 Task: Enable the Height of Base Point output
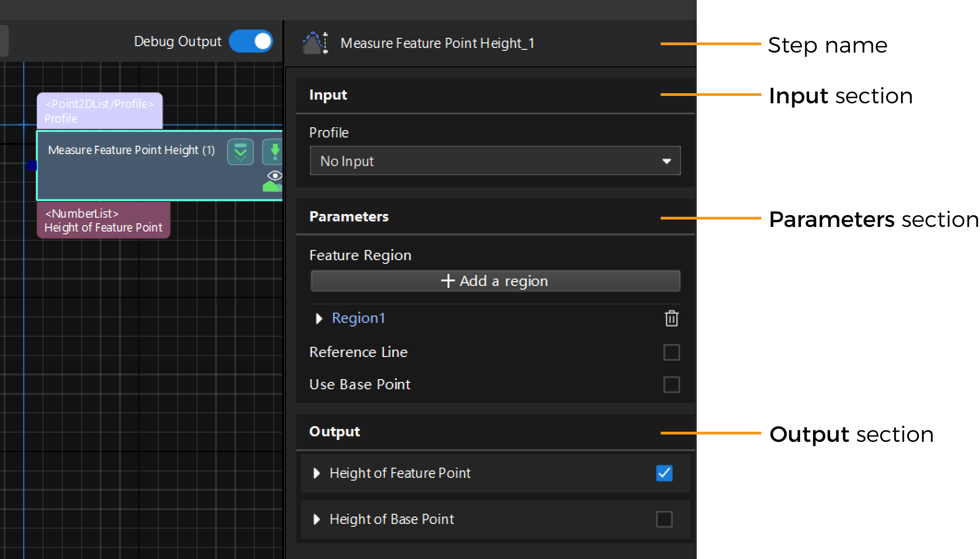[x=664, y=519]
